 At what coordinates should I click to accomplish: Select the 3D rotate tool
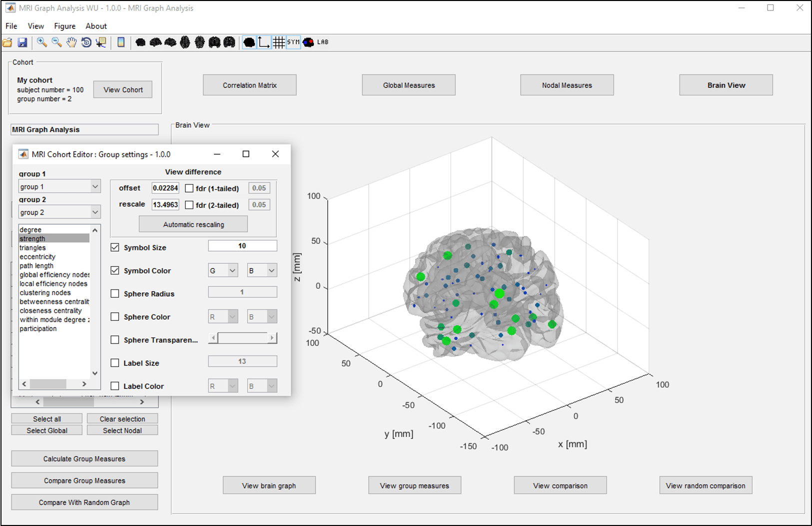click(86, 42)
